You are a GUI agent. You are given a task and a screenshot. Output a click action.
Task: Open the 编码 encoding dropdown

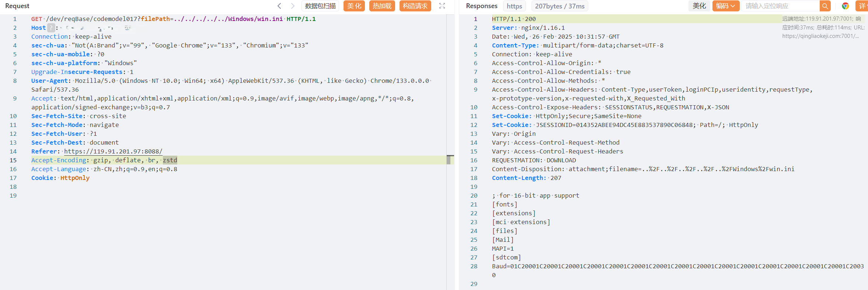(726, 6)
